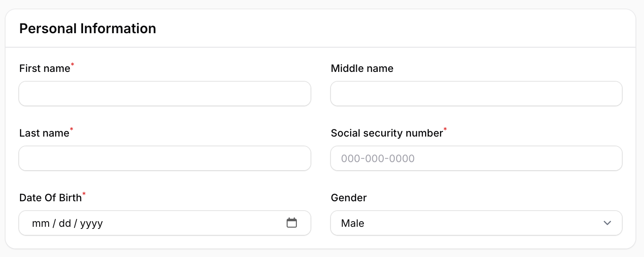Select the day 'dd' segment of birth date
The height and width of the screenshot is (257, 644).
[x=65, y=223]
